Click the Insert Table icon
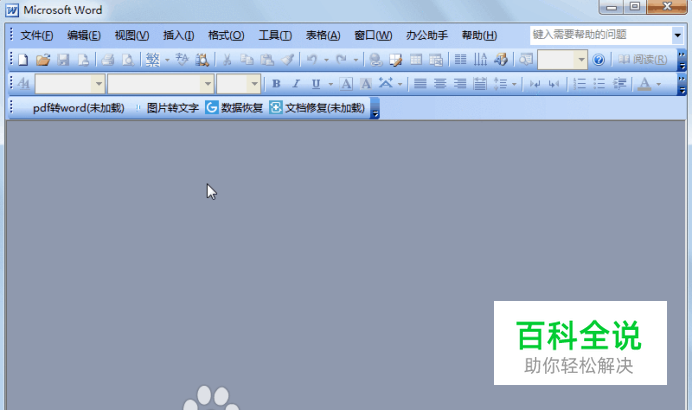 (x=416, y=60)
